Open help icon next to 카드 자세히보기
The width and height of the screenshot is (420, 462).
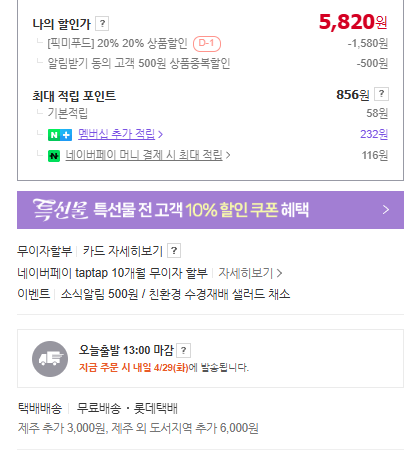(x=174, y=251)
